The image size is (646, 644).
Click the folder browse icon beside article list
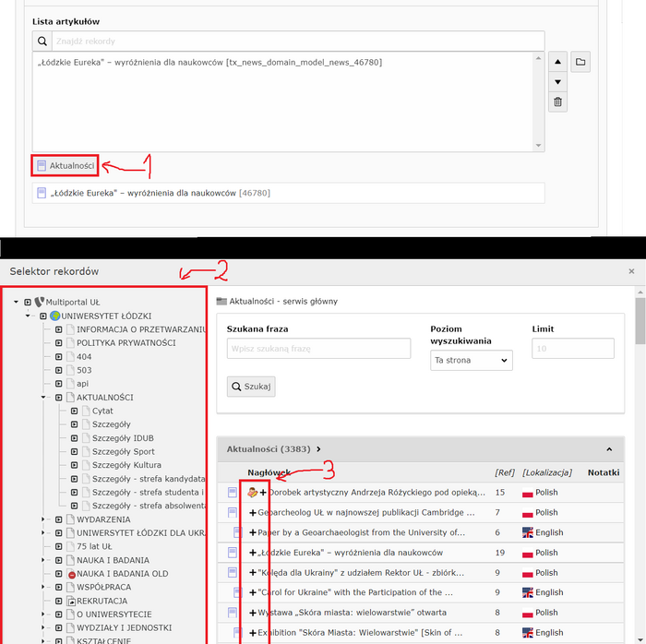pos(580,63)
